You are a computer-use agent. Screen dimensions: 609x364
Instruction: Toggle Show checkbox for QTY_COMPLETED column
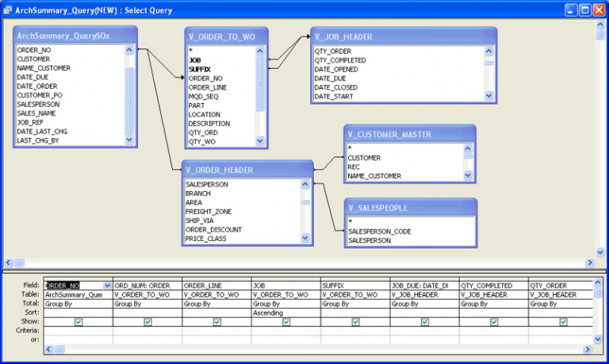click(493, 322)
